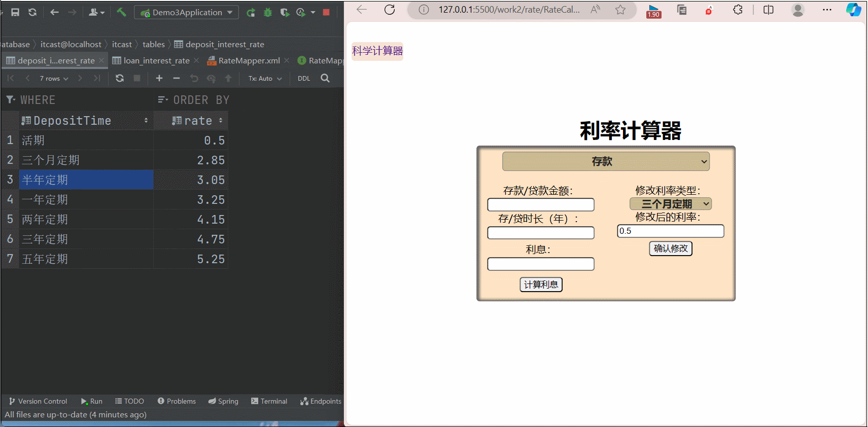868x427 pixels.
Task: Follow the 科学计算器 link
Action: pyautogui.click(x=377, y=51)
